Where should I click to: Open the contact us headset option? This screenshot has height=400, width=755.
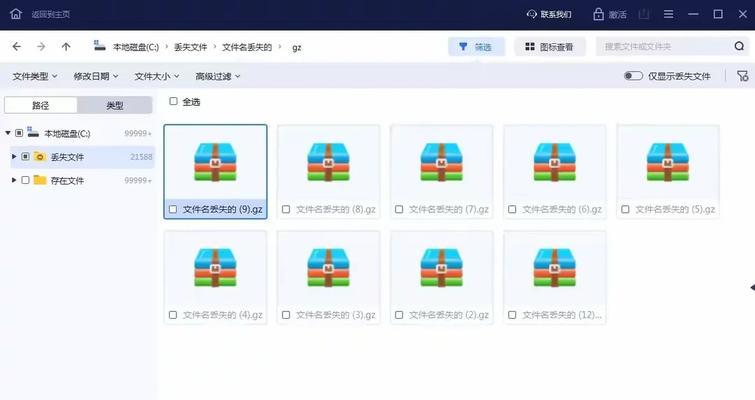pos(532,14)
